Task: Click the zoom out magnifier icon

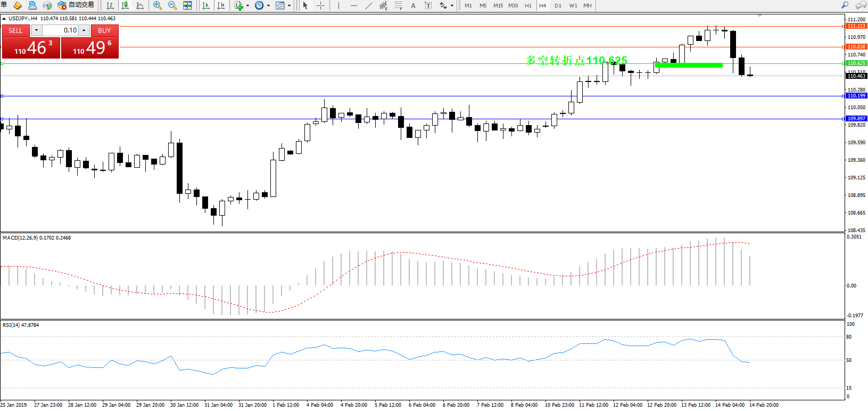Action: point(172,5)
